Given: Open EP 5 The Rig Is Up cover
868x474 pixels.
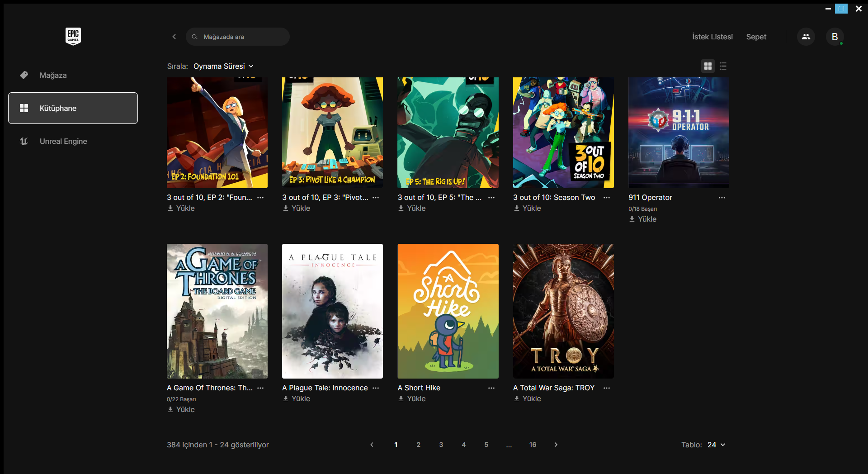Looking at the screenshot, I should coord(448,133).
